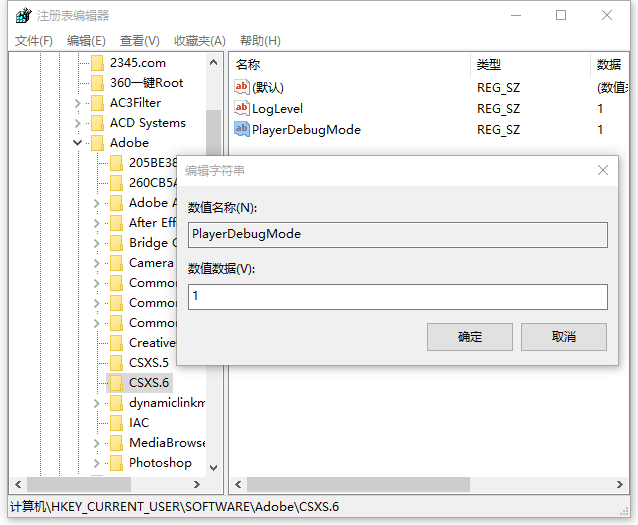
Task: Open the 帮助(H) menu
Action: coord(260,41)
